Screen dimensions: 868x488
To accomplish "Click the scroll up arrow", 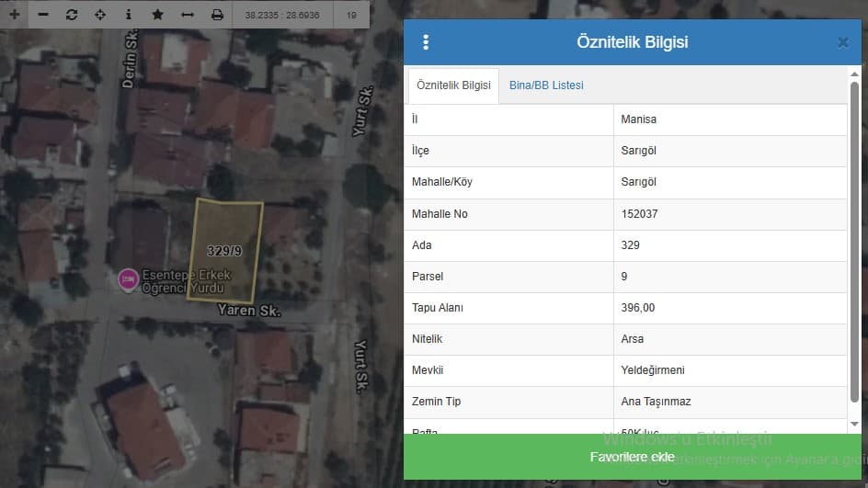I will pos(854,74).
